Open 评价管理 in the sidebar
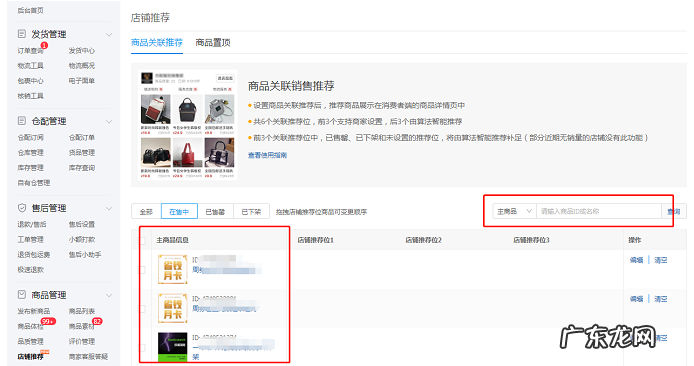The height and width of the screenshot is (366, 694). click(x=82, y=341)
